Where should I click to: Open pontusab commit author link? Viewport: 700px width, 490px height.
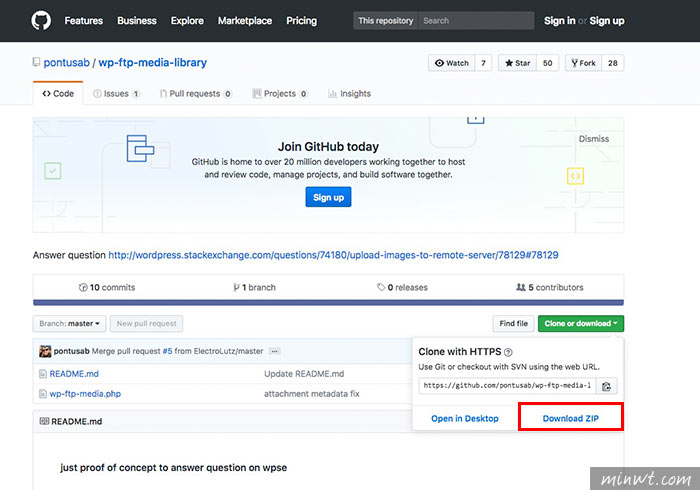[x=71, y=351]
